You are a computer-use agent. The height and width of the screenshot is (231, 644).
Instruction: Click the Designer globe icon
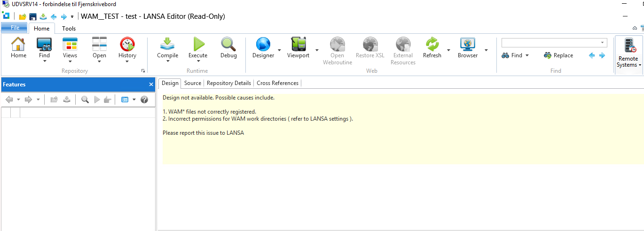click(x=263, y=44)
